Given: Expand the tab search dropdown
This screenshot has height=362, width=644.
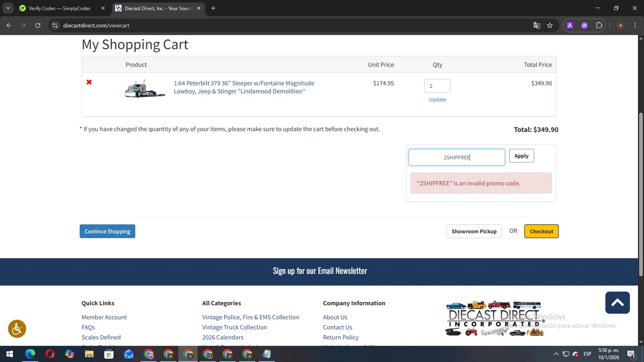Looking at the screenshot, I should (x=8, y=8).
